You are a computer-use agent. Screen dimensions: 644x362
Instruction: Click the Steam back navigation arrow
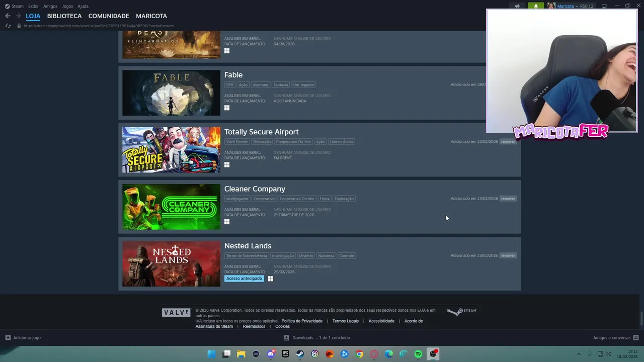pos(8,16)
